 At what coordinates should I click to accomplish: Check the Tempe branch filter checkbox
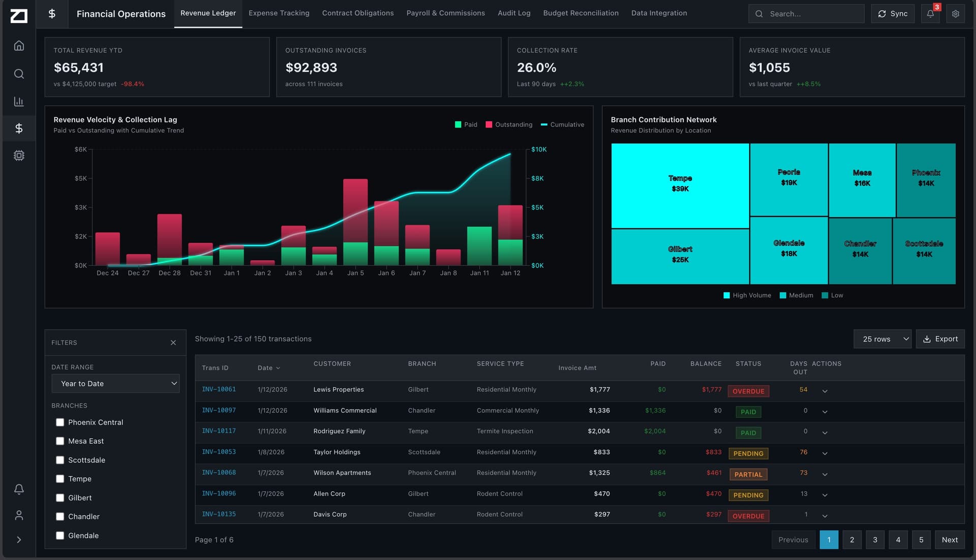60,478
